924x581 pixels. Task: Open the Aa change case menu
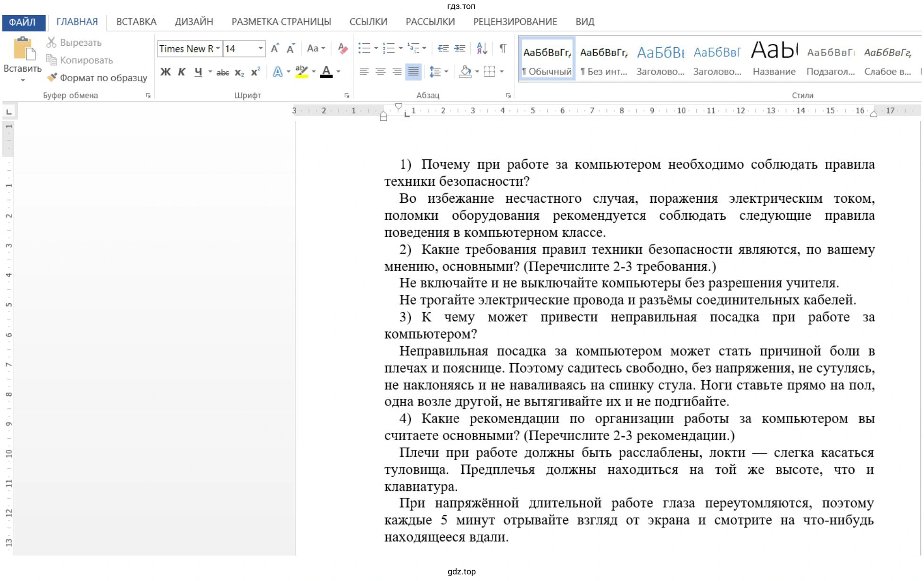point(316,48)
